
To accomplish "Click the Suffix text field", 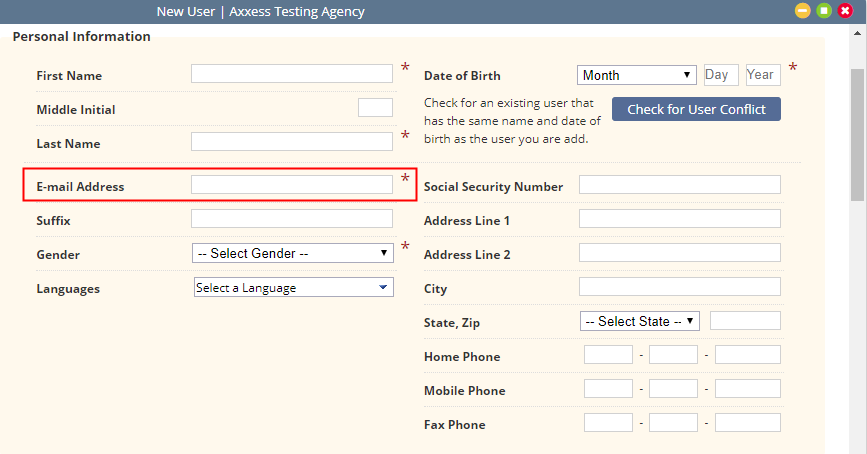I will pos(292,218).
